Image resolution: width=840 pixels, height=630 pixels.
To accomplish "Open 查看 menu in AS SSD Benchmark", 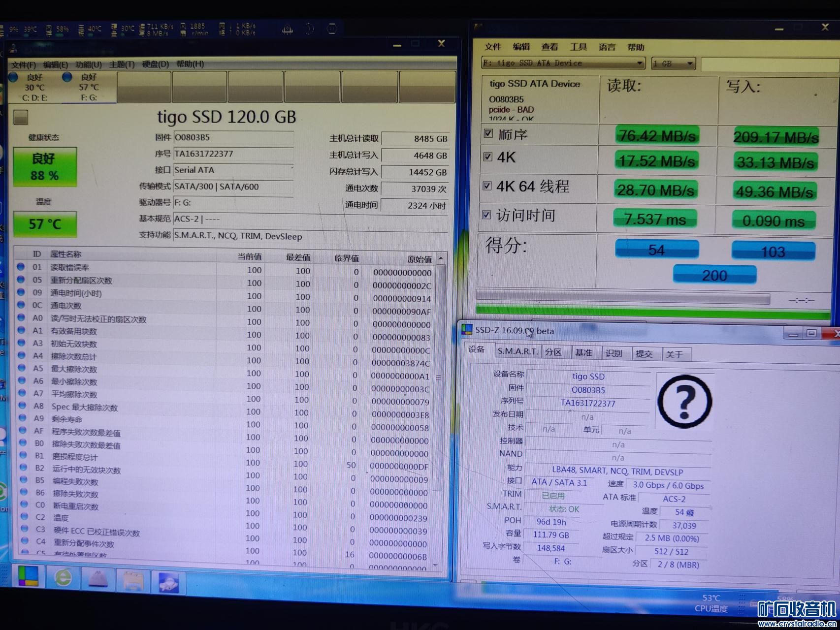I will [x=550, y=47].
